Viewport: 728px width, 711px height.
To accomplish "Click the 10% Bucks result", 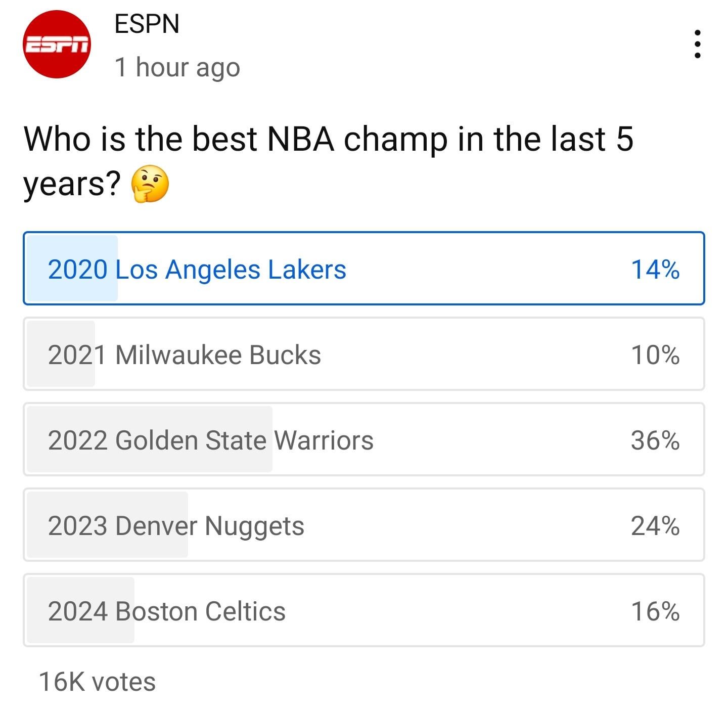I will [x=655, y=354].
